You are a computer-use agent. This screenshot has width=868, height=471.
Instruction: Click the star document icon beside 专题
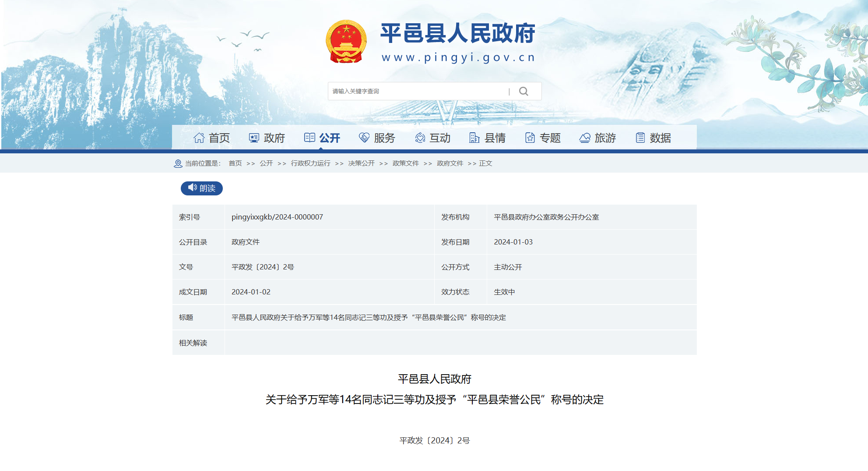(530, 138)
